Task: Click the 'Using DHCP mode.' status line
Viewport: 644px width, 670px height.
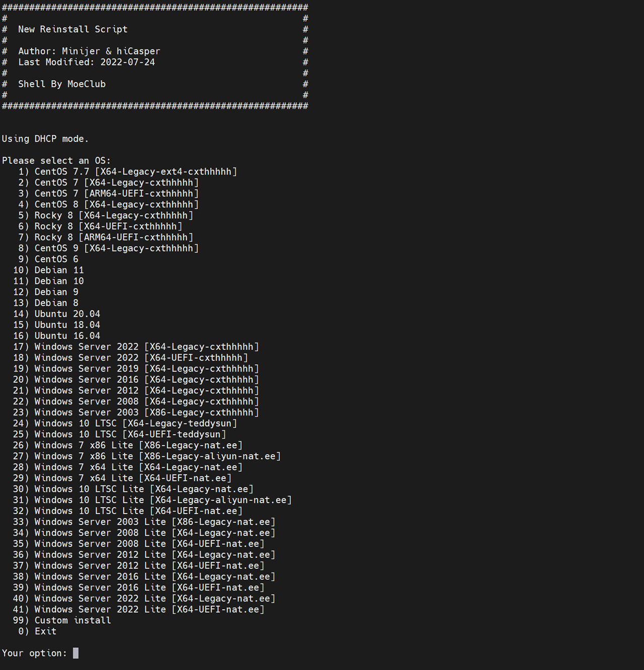Action: click(45, 139)
